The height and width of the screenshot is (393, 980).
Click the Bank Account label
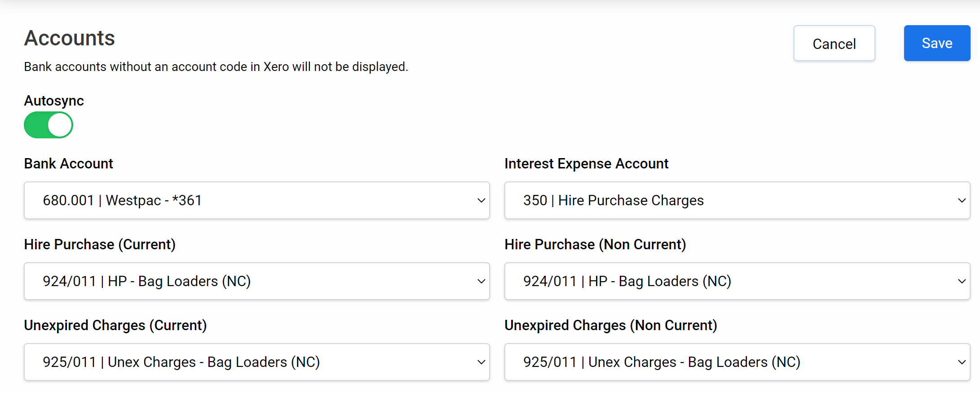tap(68, 163)
